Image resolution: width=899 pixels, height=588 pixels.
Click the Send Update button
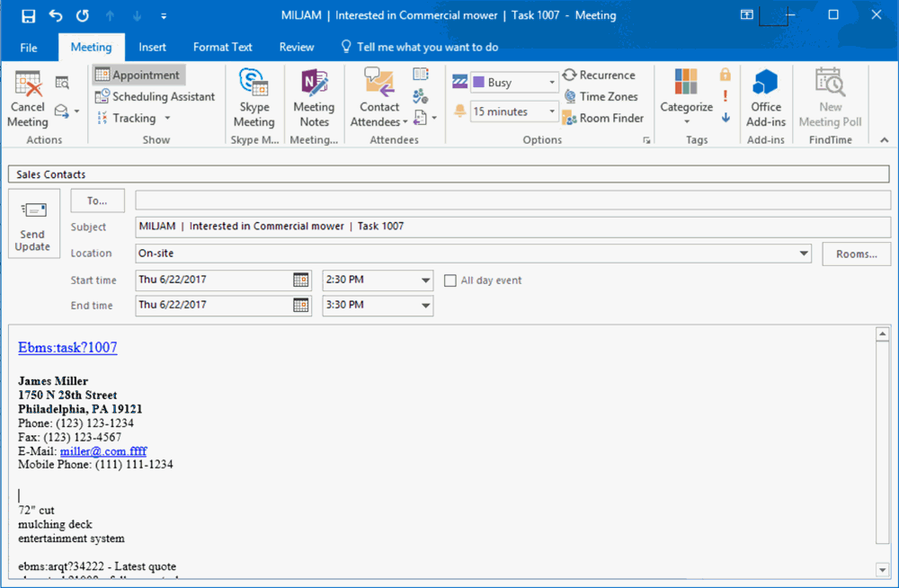click(32, 225)
